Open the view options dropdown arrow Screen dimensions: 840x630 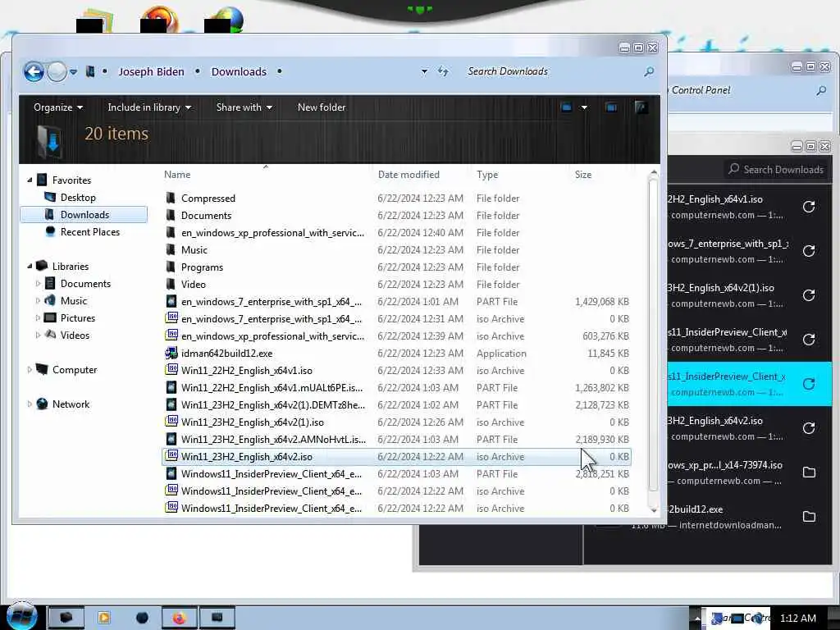584,107
